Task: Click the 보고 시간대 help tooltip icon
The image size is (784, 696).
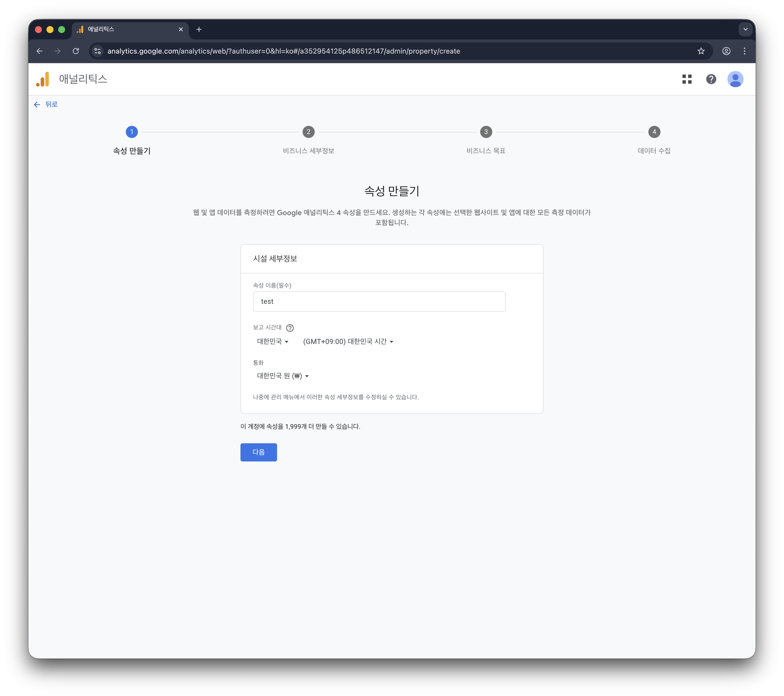Action: click(x=290, y=328)
